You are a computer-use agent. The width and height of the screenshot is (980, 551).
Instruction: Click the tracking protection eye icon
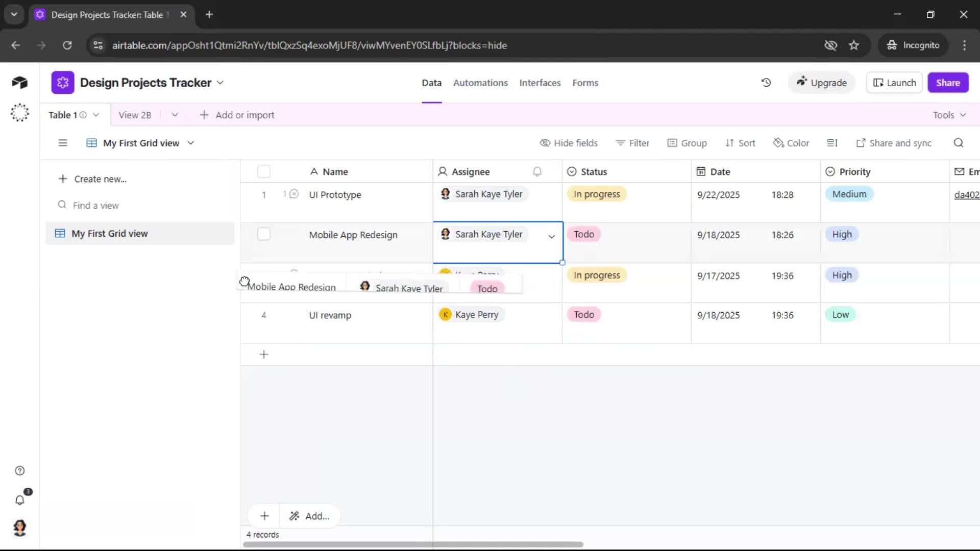[830, 45]
